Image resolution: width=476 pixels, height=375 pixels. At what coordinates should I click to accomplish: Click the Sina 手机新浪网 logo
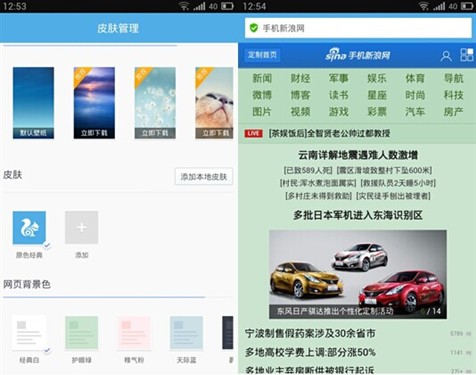coord(357,55)
